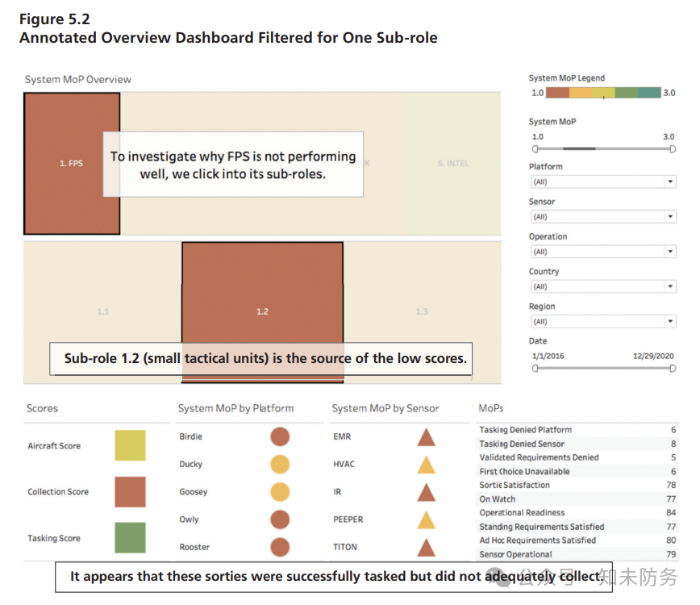The width and height of the screenshot is (700, 605).
Task: Click the red-brown segment of the MoP legend
Action: 557,93
